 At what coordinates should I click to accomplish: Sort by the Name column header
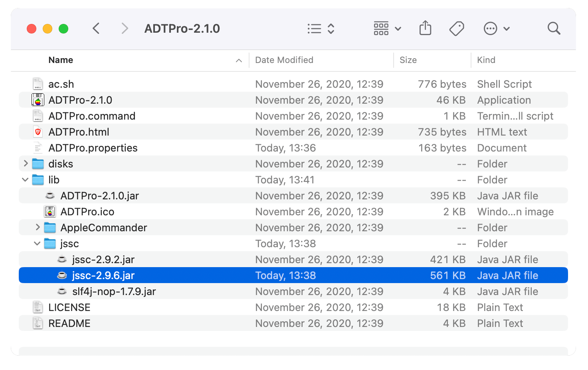[61, 60]
